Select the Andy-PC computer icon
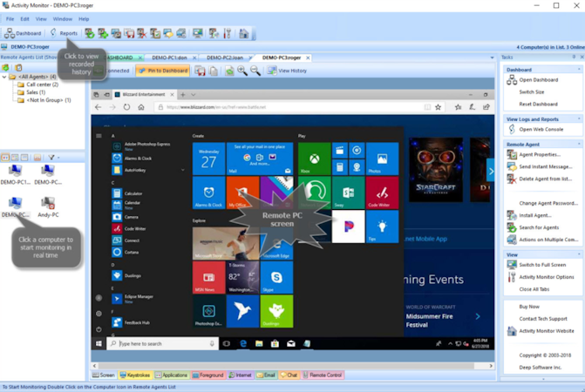 pyautogui.click(x=48, y=207)
